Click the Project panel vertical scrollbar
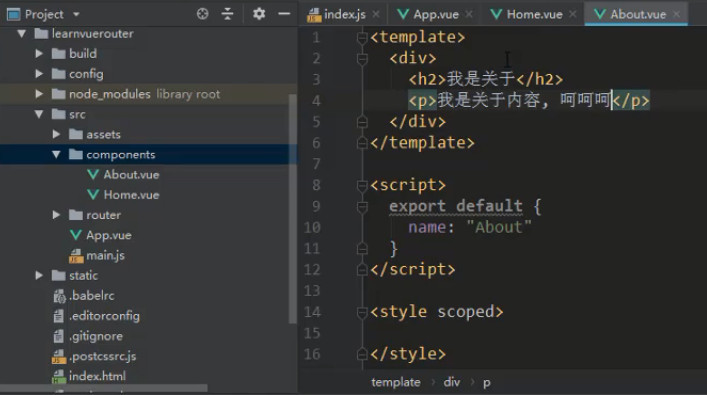The height and width of the screenshot is (395, 707). point(293,208)
